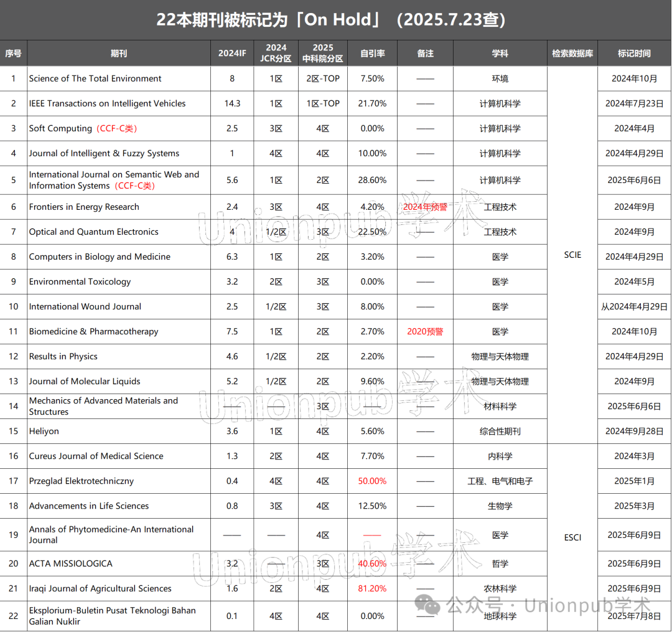Image resolution: width=672 pixels, height=632 pixels.
Task: Click the 1区-TOP cell for IEEE Transactions
Action: [x=322, y=103]
